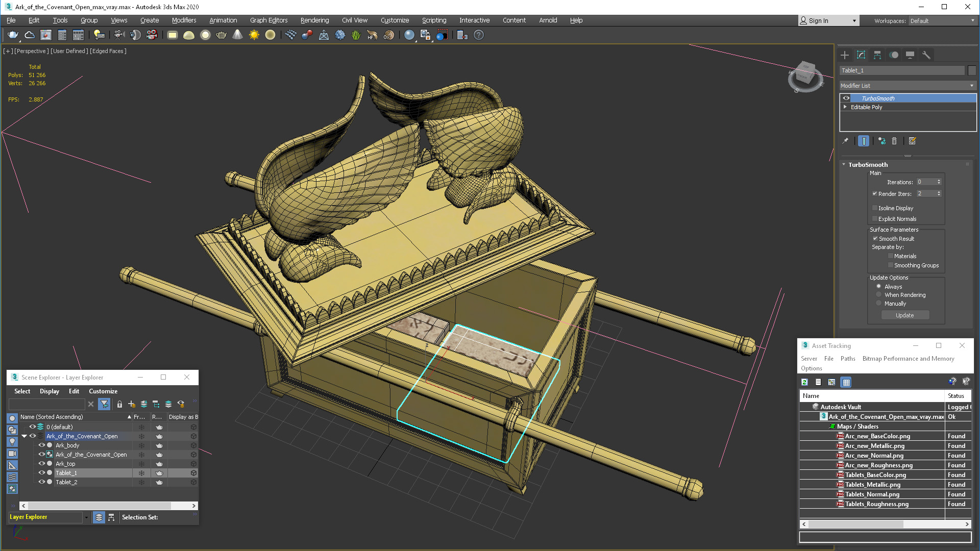The image size is (980, 551).
Task: Toggle show end result tube icon
Action: point(864,141)
